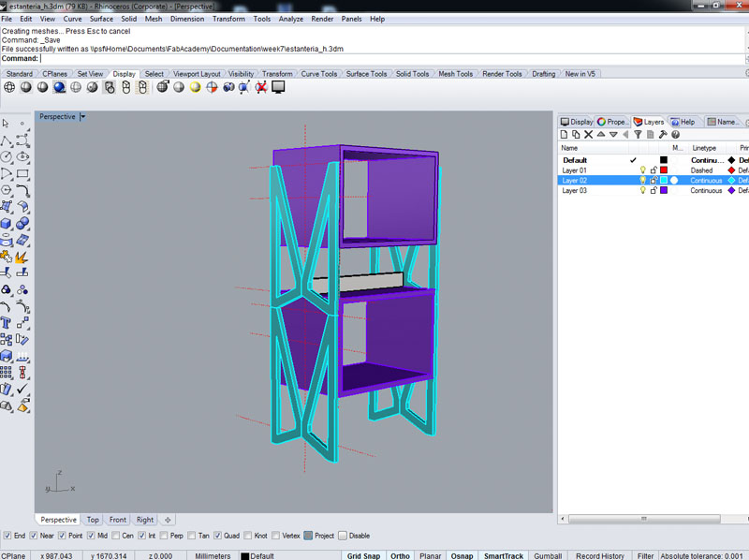Image resolution: width=749 pixels, height=560 pixels.
Task: Open layers panel help question icon
Action: [x=675, y=135]
